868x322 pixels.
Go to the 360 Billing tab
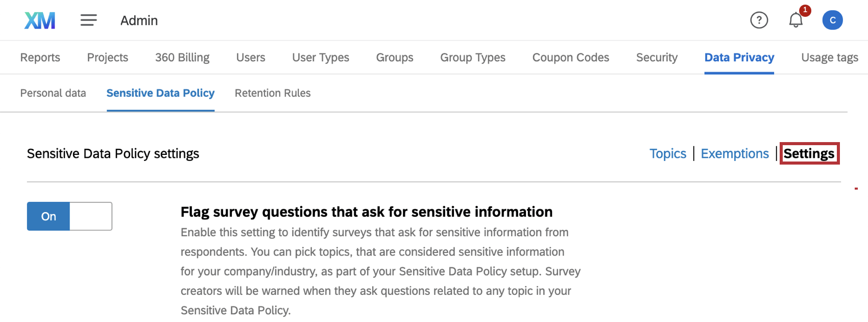(x=182, y=58)
